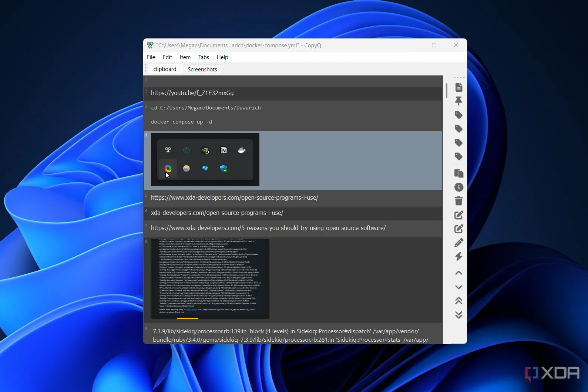Click the paste clipboard icon in the side toolbar
This screenshot has width=588, height=392.
tap(458, 173)
